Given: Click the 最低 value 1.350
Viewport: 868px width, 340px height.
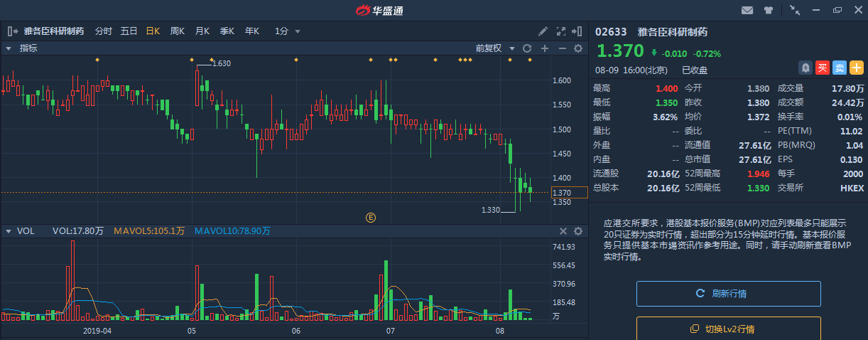Looking at the screenshot, I should click(x=667, y=102).
